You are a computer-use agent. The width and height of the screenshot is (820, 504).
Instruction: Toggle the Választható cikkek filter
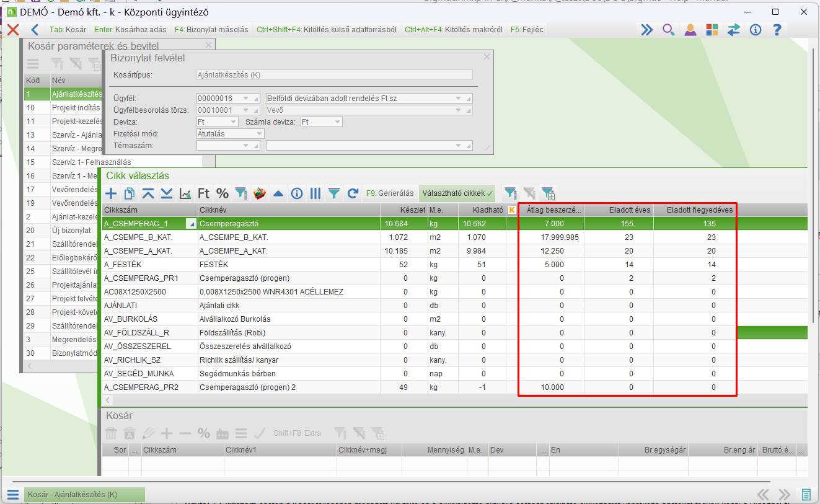point(457,193)
